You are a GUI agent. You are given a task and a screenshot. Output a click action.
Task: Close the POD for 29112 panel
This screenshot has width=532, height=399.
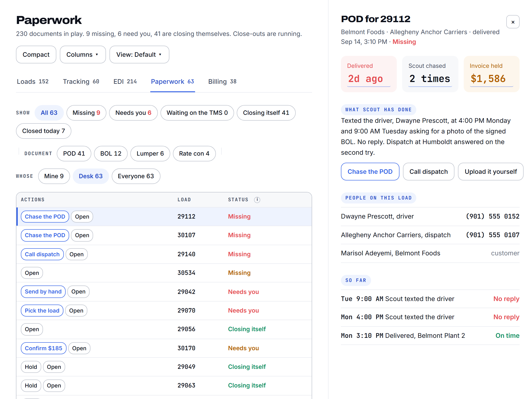[513, 22]
